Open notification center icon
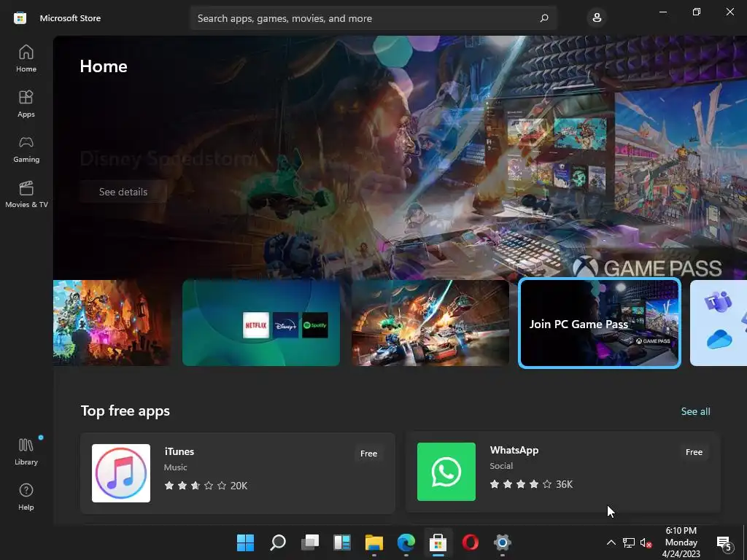Screen dimensions: 747x560 click(x=724, y=542)
